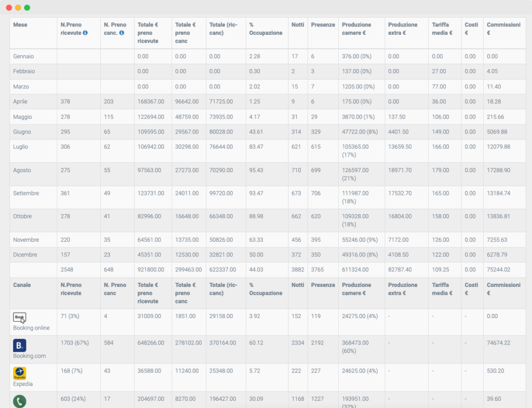Click Luglio room production 105365.00 (17%)
532x408 pixels.
355,151
